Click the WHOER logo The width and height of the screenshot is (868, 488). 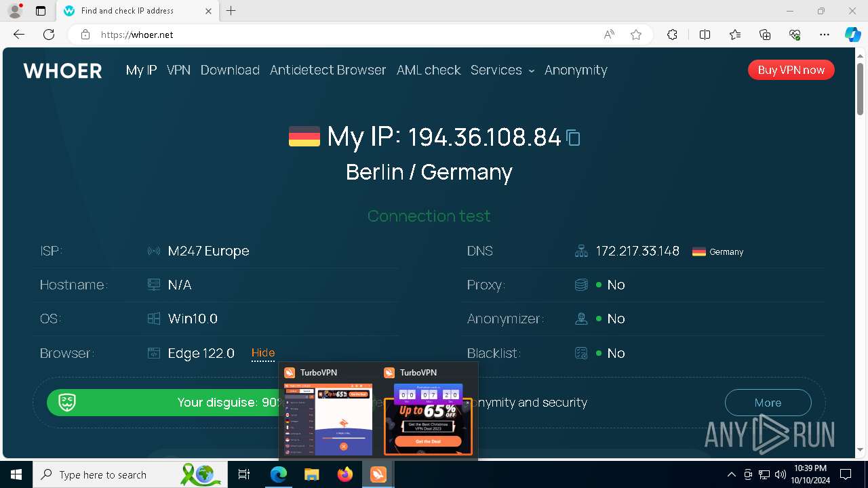pyautogui.click(x=62, y=70)
